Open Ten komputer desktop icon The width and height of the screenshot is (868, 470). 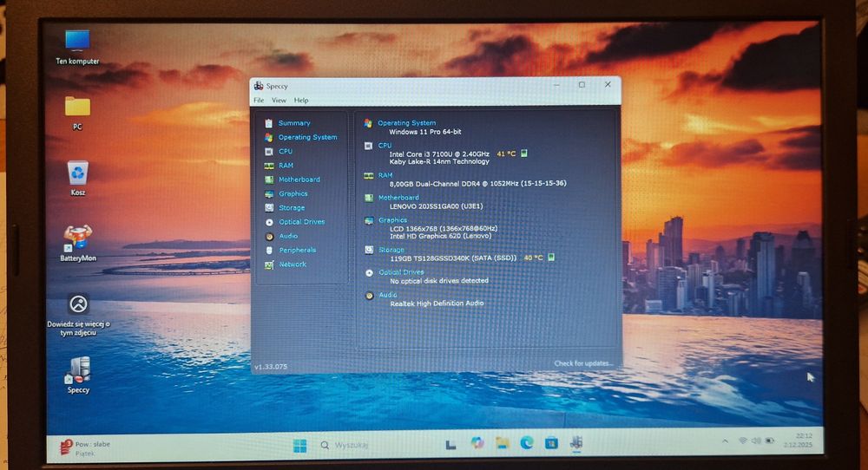[77, 48]
